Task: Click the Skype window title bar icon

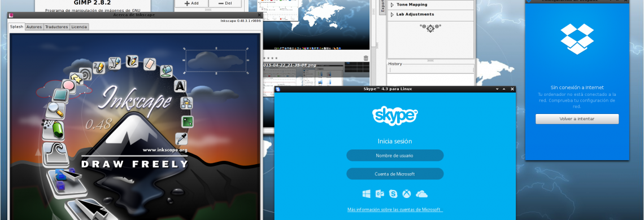Action: (x=277, y=89)
